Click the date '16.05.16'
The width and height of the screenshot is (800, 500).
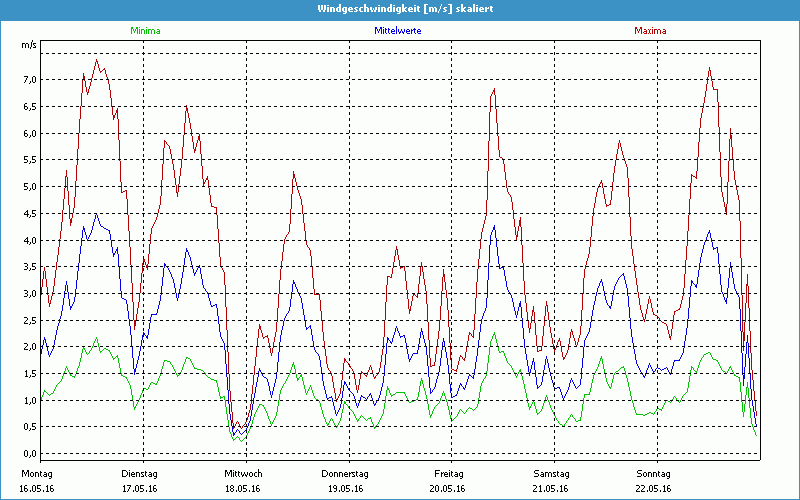tap(37, 488)
